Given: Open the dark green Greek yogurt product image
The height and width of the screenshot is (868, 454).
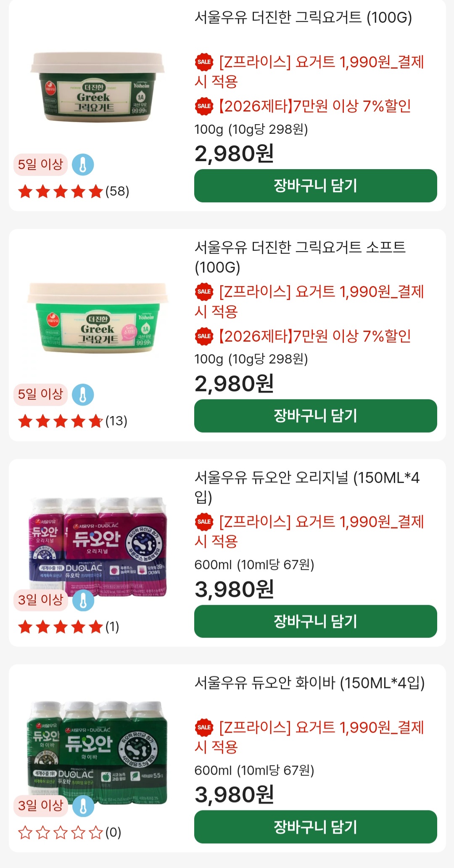Looking at the screenshot, I should (x=98, y=88).
